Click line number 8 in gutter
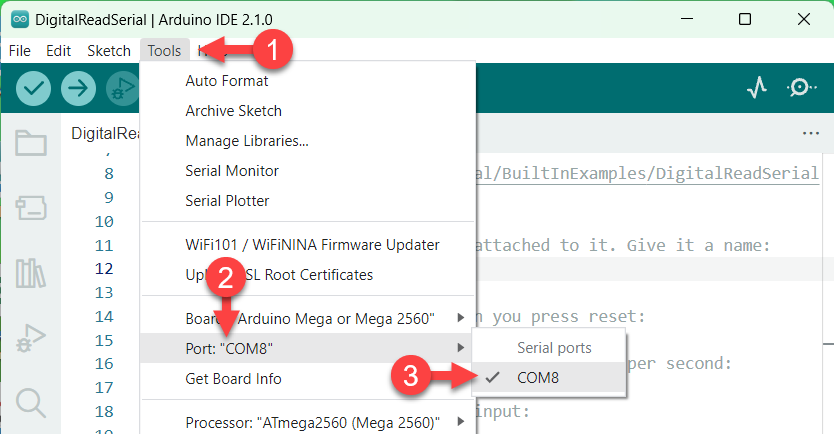 109,173
